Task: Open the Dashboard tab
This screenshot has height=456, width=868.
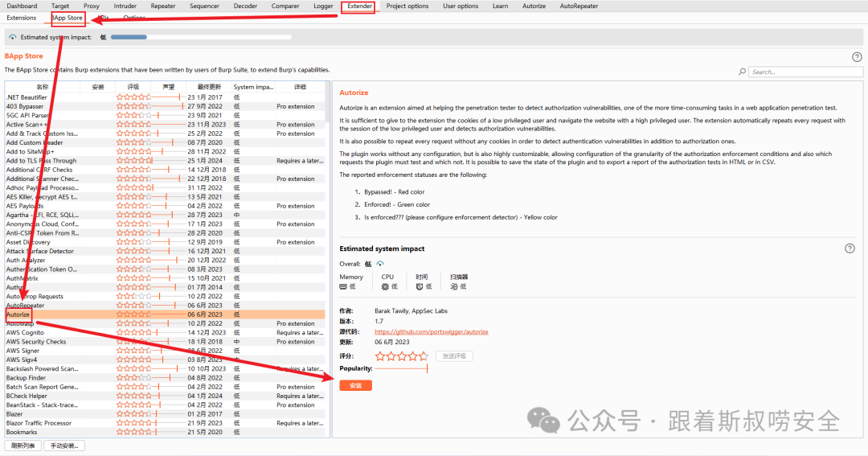Action: [x=23, y=6]
